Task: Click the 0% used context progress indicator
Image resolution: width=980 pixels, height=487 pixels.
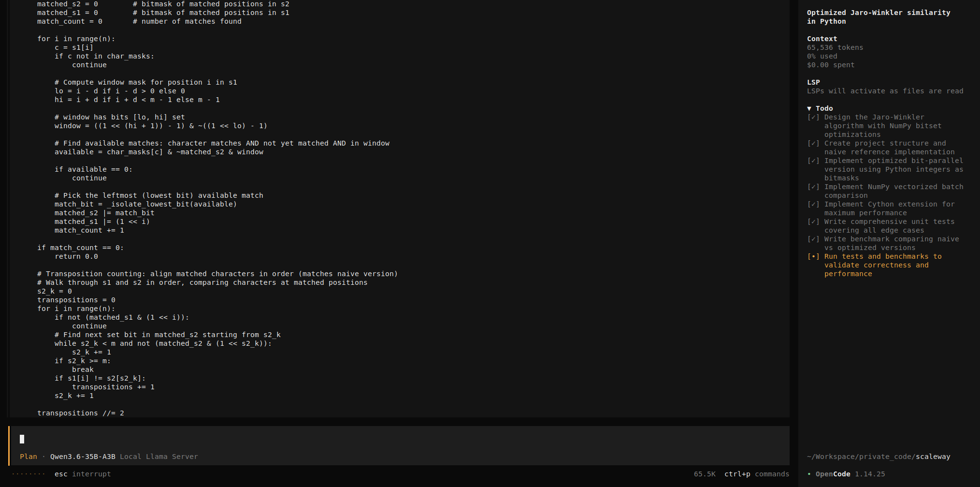Action: (822, 56)
